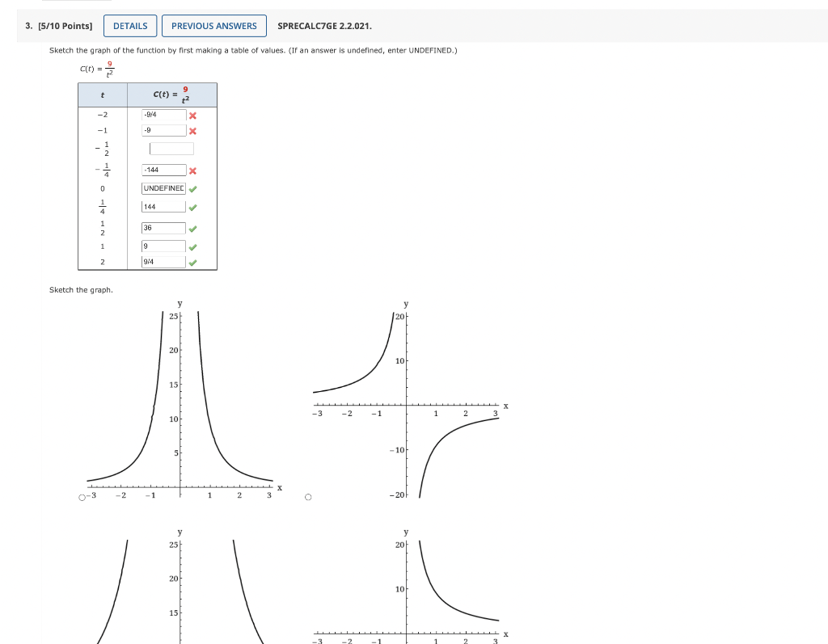This screenshot has height=644, width=828.
Task: Select the top-right graph's radio button
Action: [307, 498]
